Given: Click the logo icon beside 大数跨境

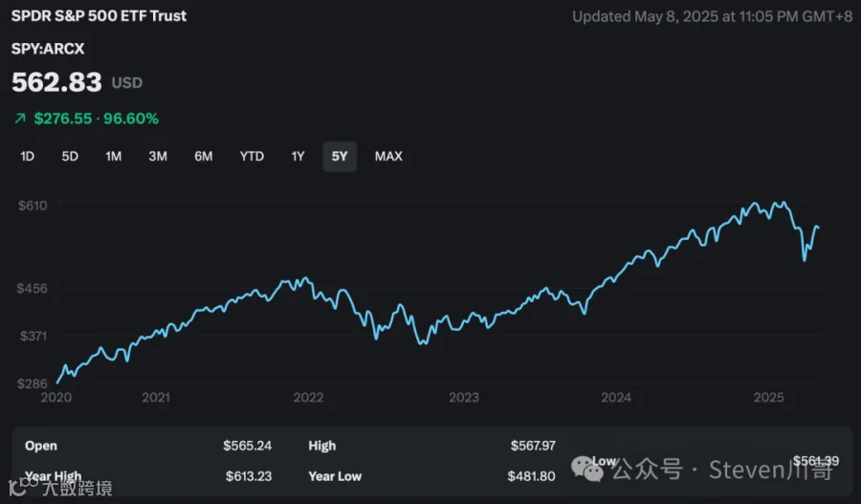Looking at the screenshot, I should pos(19,487).
